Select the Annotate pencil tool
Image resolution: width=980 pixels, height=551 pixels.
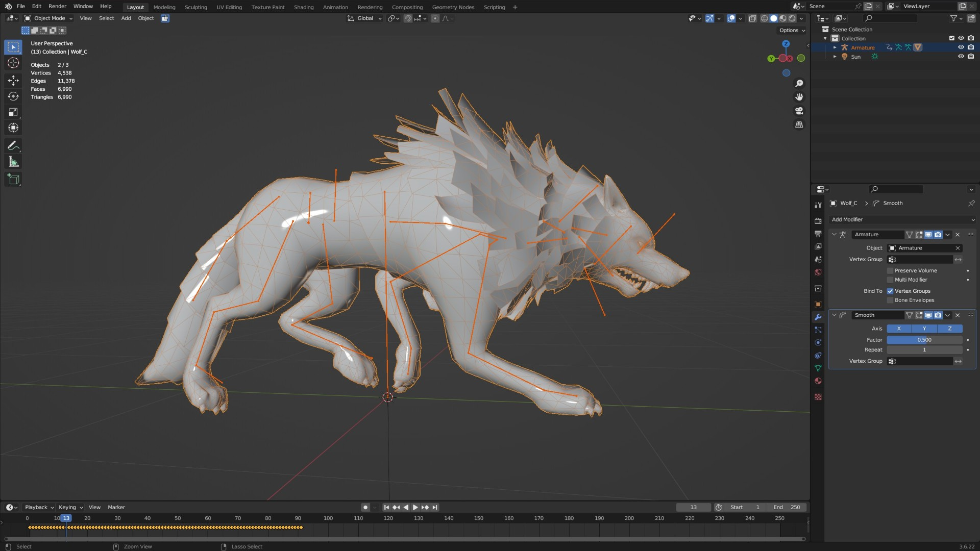(x=13, y=146)
